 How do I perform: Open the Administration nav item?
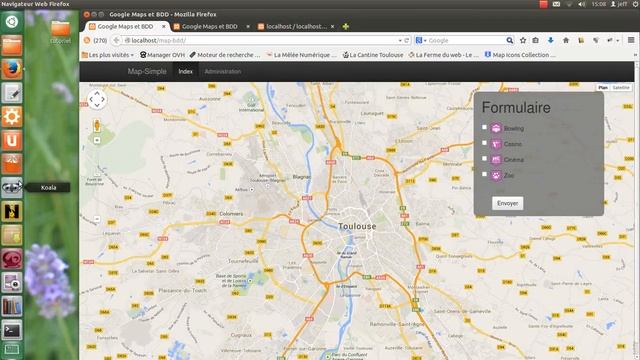[x=223, y=71]
